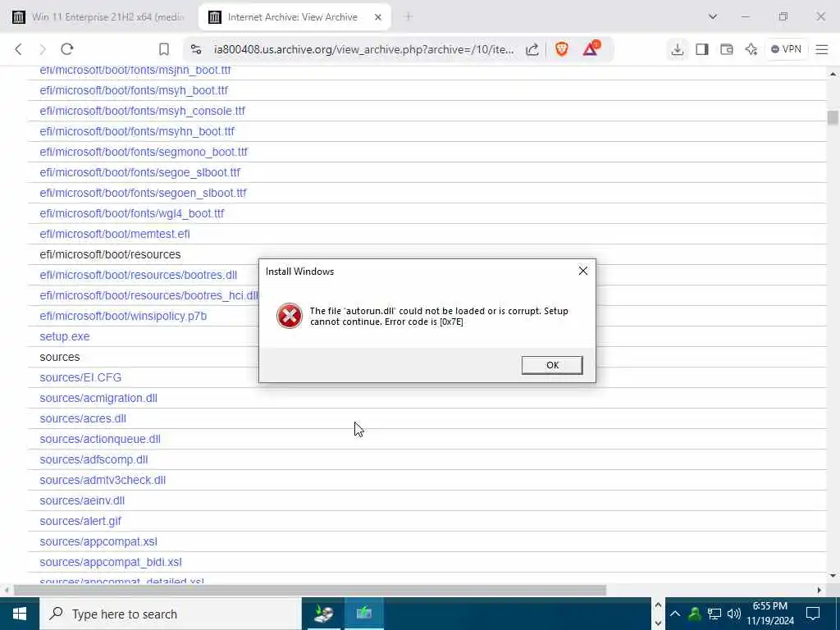Toggle the sidebar panel icon
The image size is (840, 630).
(702, 49)
